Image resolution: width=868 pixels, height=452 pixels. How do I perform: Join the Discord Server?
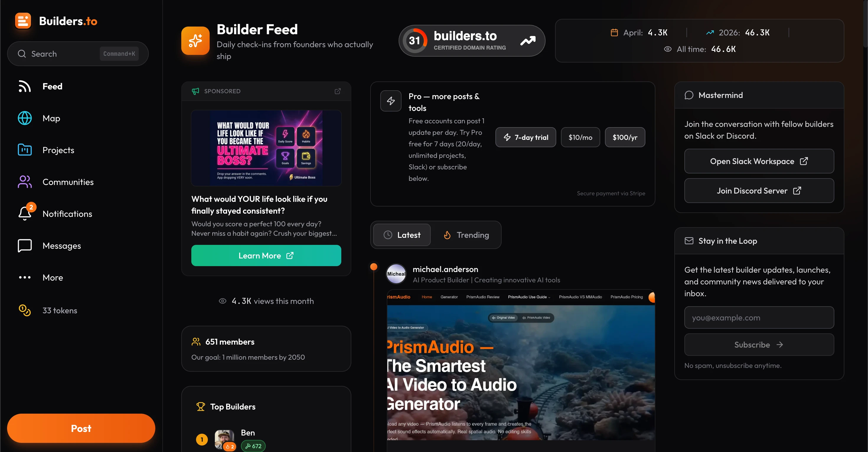[759, 191]
